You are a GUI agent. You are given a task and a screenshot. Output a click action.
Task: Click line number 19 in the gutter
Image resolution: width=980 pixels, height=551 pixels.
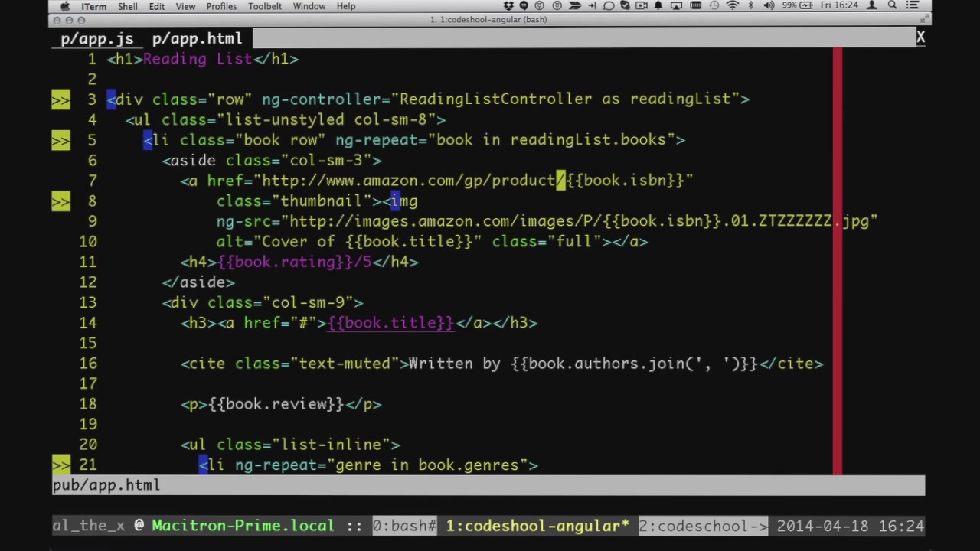point(87,424)
